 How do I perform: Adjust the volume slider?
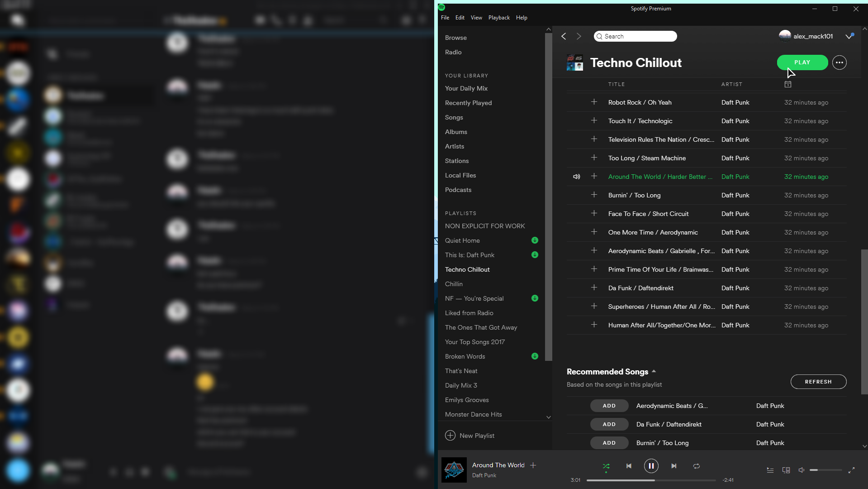[825, 470]
